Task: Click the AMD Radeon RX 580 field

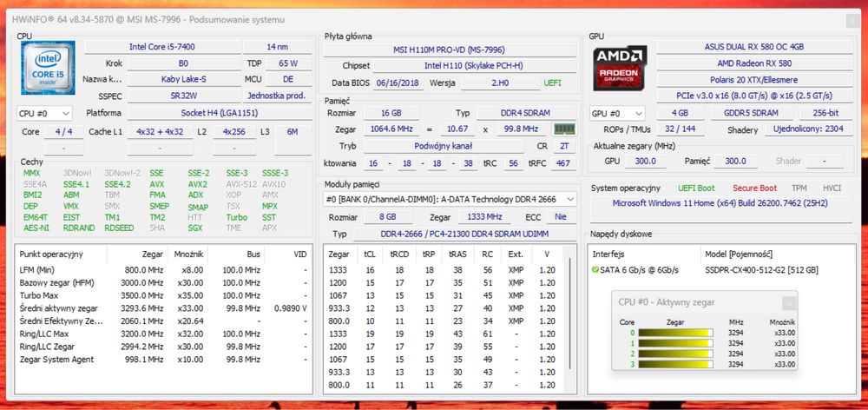Action: (x=754, y=63)
